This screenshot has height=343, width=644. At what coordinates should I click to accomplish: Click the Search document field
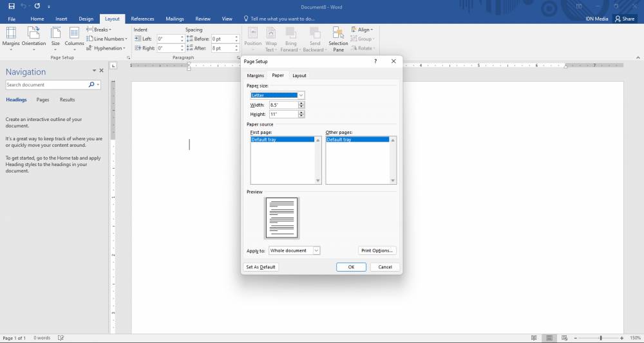coord(46,84)
